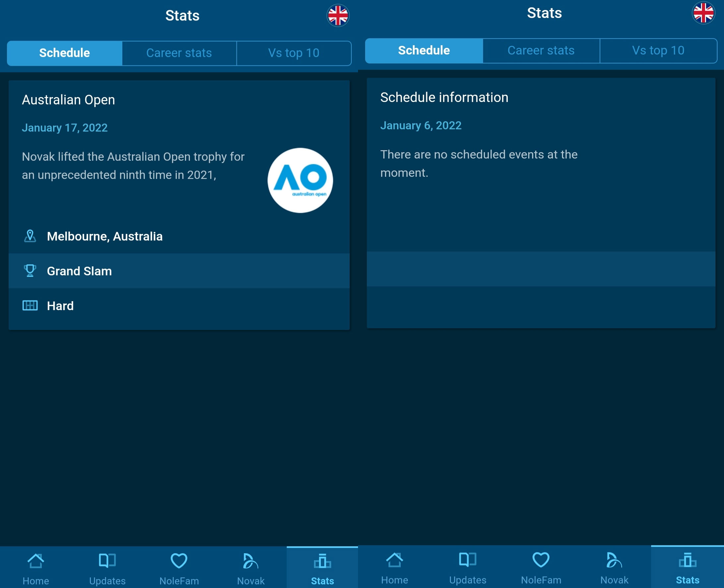This screenshot has width=724, height=588.
Task: Tap Stats icon in right bottom bar
Action: pyautogui.click(x=688, y=567)
